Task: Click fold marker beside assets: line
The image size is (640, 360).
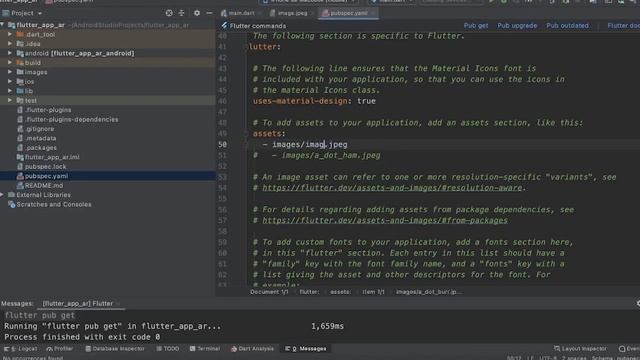Action: click(245, 133)
